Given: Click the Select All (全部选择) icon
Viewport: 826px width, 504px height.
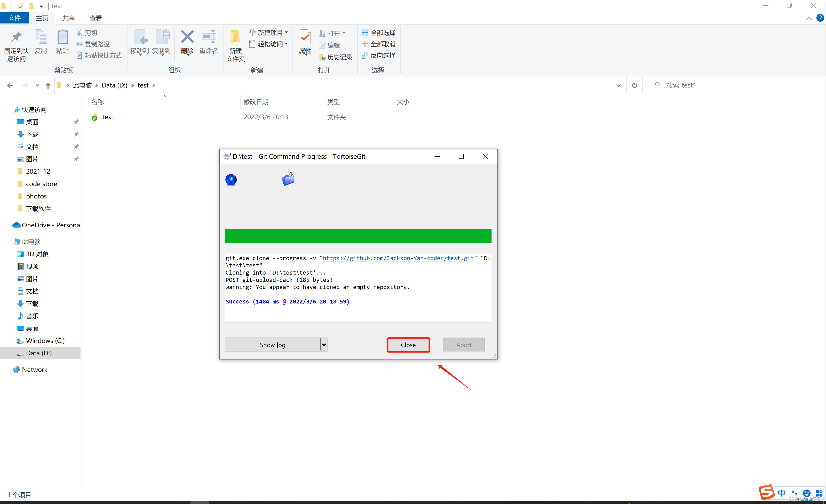Looking at the screenshot, I should (365, 33).
